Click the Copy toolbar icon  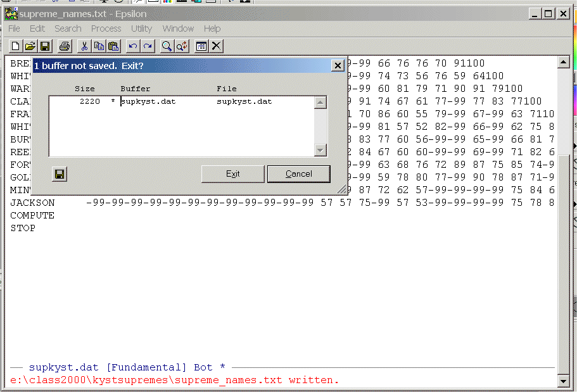tap(99, 46)
